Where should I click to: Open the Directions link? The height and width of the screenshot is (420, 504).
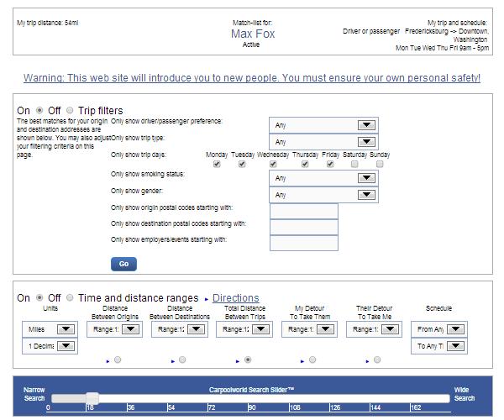[x=235, y=298]
